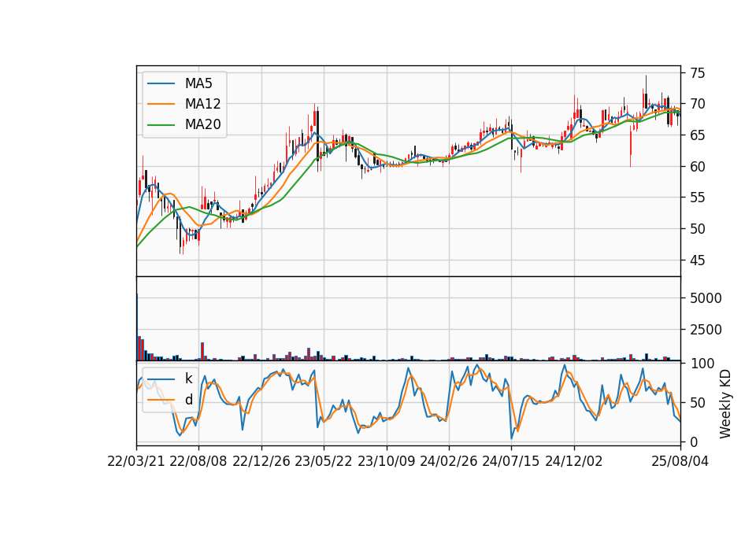Image resolution: width=756 pixels, height=543 pixels.
Task: Click the 23/10/09 date tick label
Action: click(x=386, y=461)
